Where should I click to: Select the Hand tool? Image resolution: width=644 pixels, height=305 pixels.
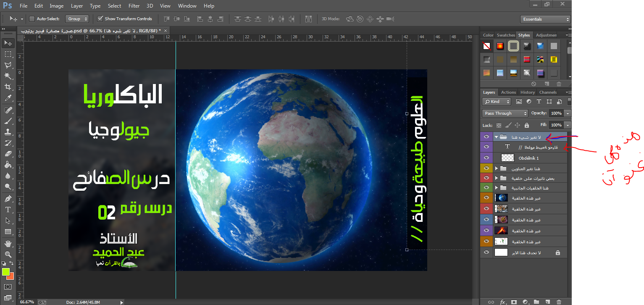[x=8, y=243]
